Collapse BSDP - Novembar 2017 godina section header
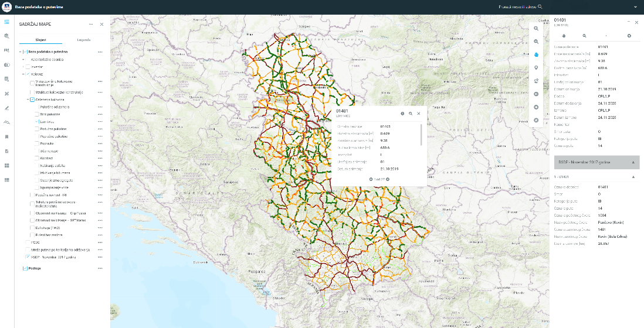 [633, 162]
